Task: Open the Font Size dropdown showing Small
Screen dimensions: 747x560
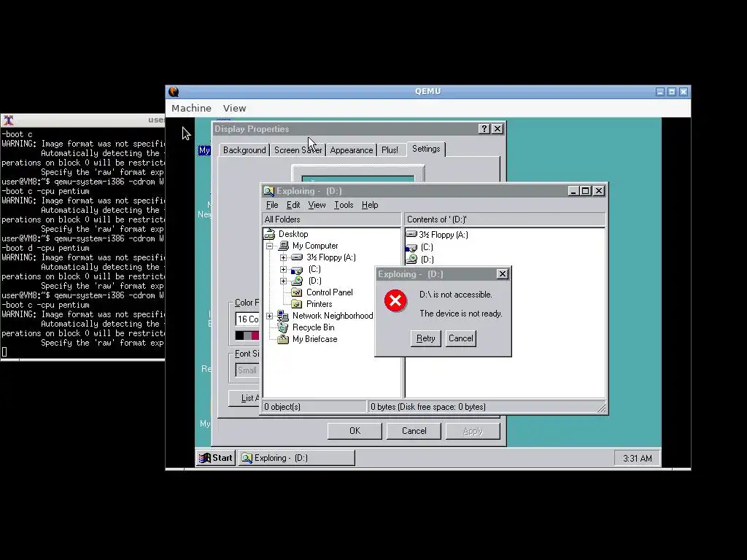Action: (x=248, y=370)
